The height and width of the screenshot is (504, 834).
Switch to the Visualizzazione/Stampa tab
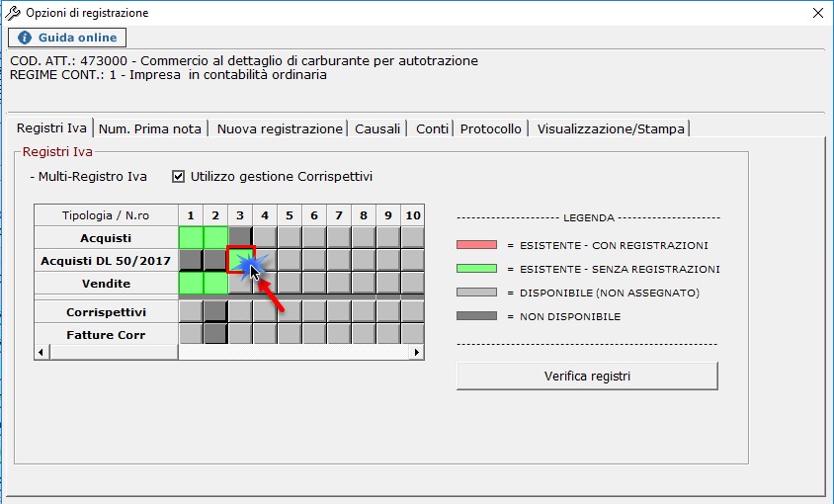coord(611,128)
